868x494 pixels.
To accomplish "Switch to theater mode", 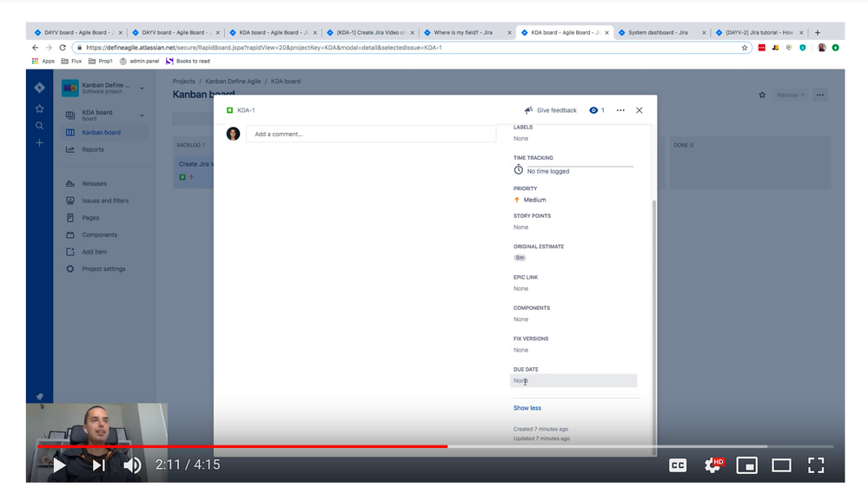I will (x=781, y=465).
